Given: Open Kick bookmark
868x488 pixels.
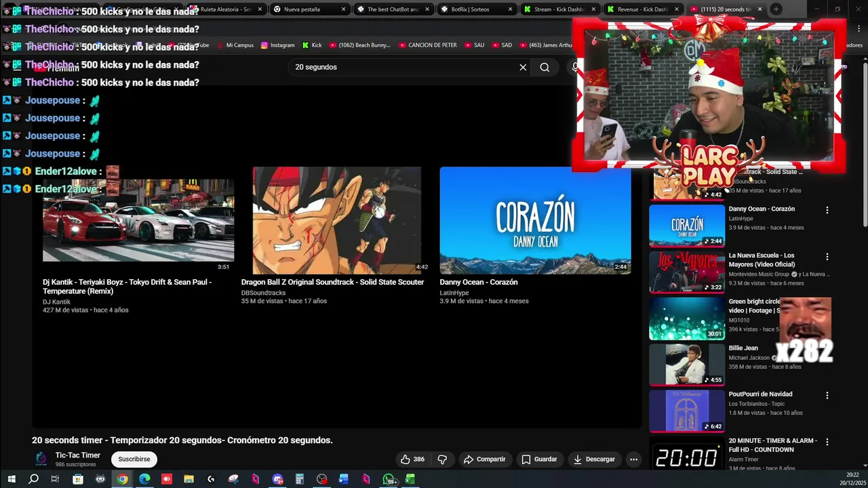Looking at the screenshot, I should [x=312, y=45].
